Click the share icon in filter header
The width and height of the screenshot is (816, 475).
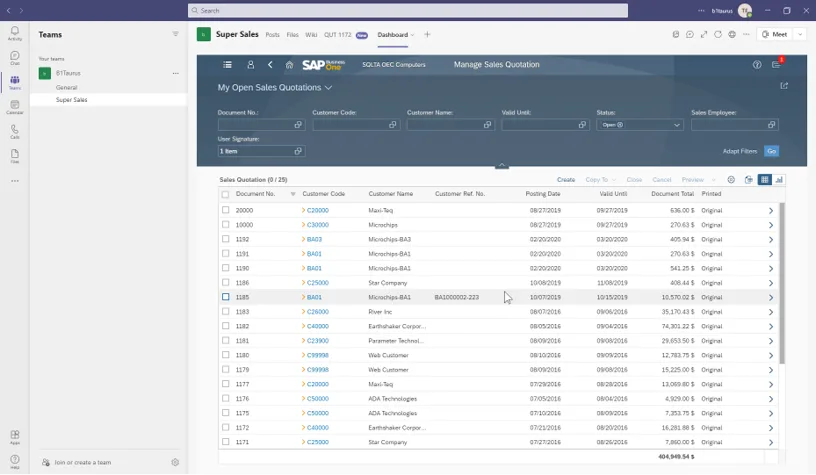(x=784, y=86)
